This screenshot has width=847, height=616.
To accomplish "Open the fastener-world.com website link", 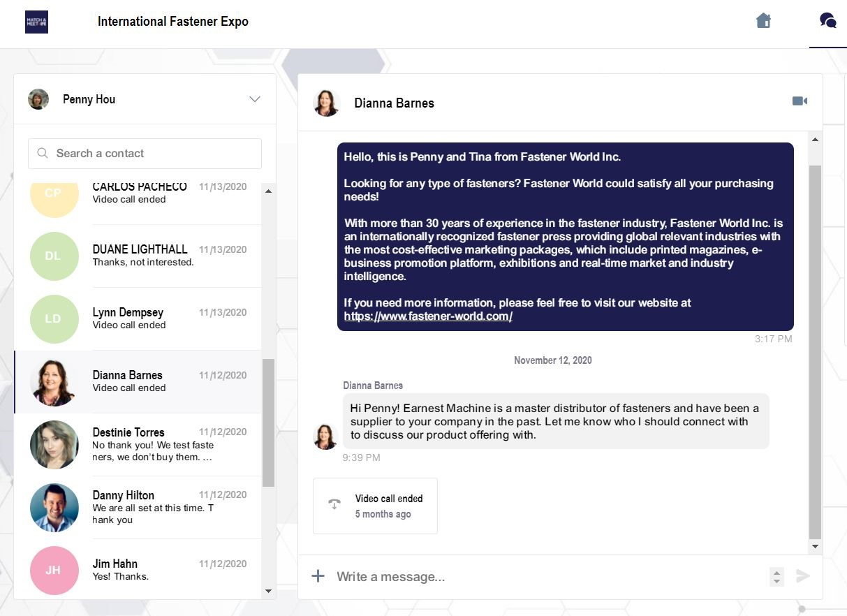I will tap(428, 316).
